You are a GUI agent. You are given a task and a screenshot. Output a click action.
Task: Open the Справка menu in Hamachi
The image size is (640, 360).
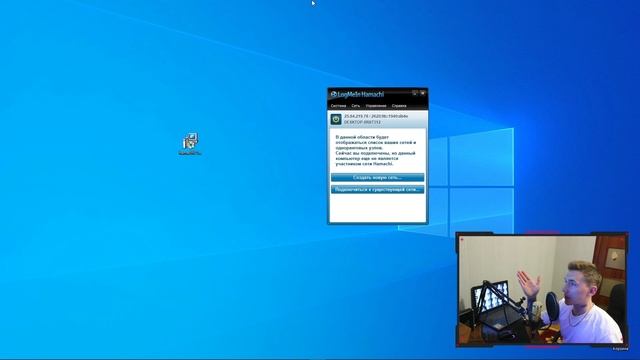(x=399, y=106)
